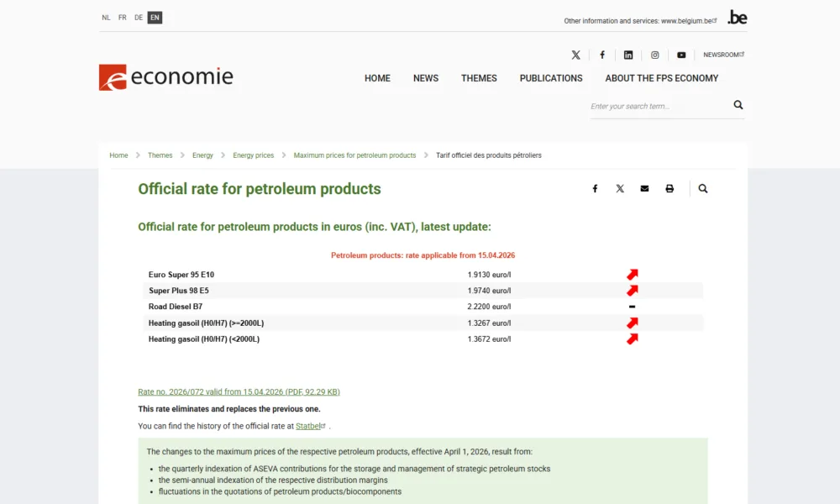This screenshot has height=504, width=840.
Task: Share page by email envelope icon
Action: pos(644,189)
